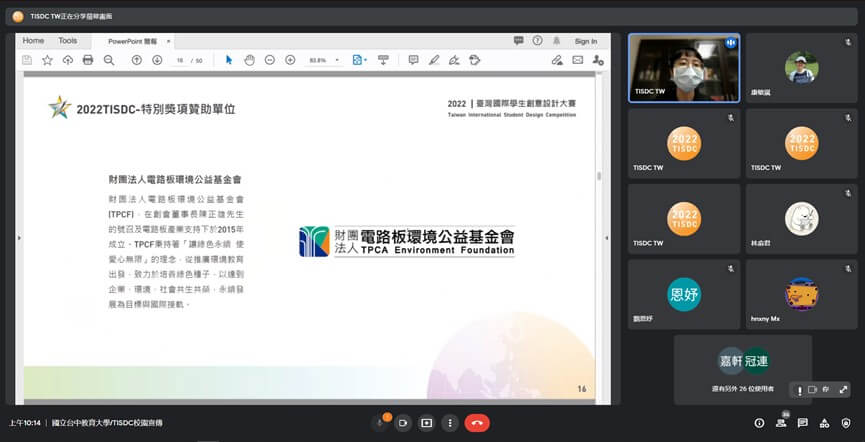Click the Sign In link
The height and width of the screenshot is (442, 865).
(585, 41)
